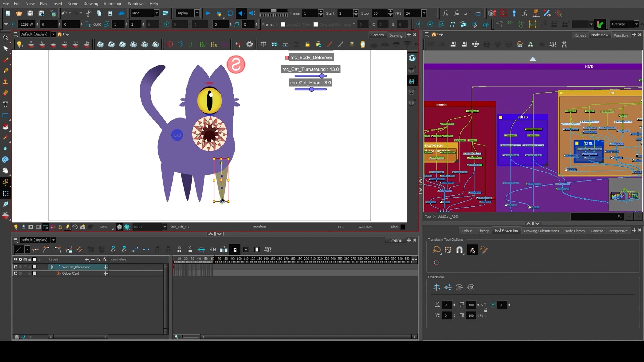
Task: Select the Text tool in left toolbar
Action: (x=5, y=104)
